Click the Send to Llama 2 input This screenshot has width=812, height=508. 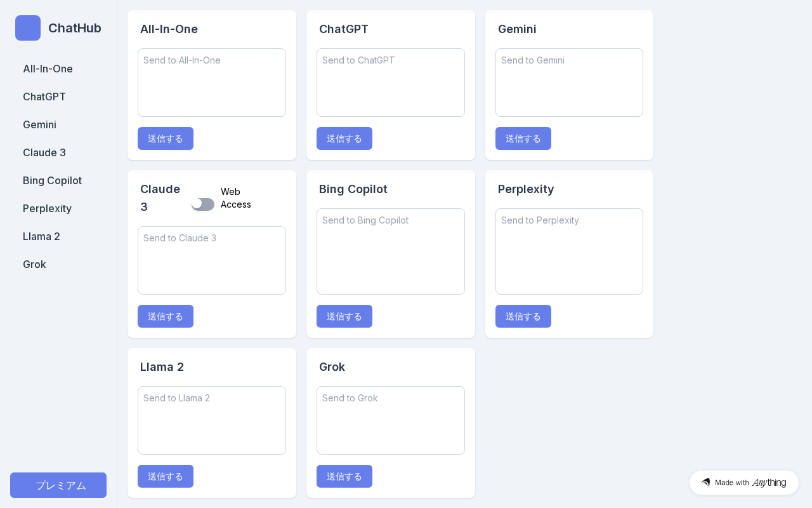212,420
